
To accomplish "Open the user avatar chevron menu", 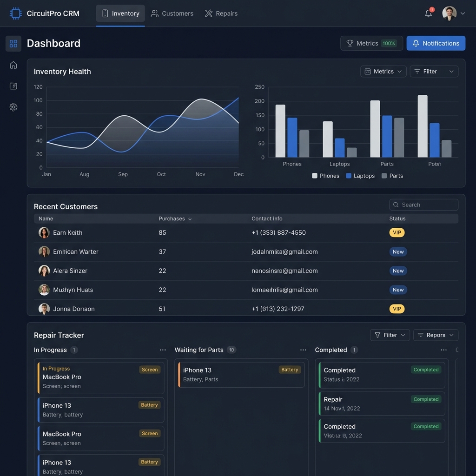I will [x=463, y=13].
